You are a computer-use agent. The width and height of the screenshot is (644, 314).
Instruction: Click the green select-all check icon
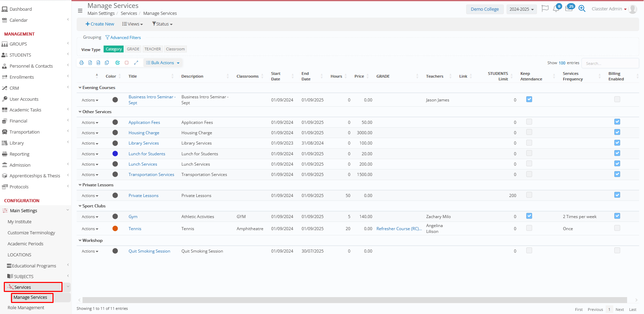[x=118, y=63]
